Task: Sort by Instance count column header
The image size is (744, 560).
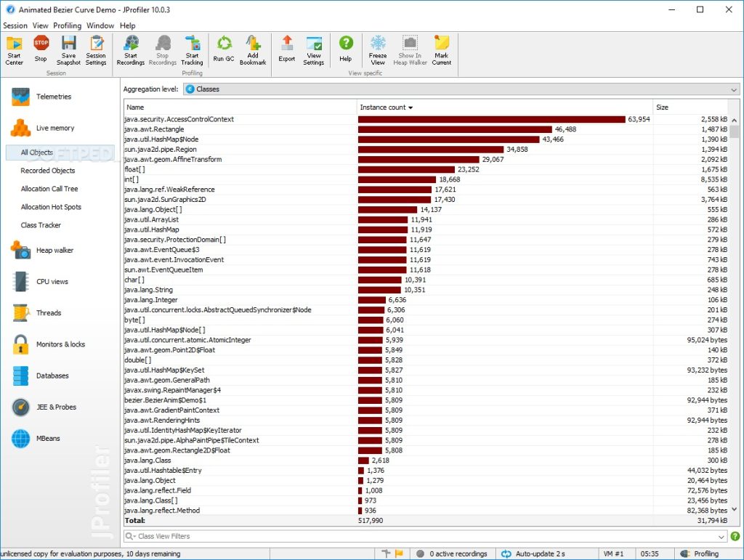Action: tap(386, 107)
